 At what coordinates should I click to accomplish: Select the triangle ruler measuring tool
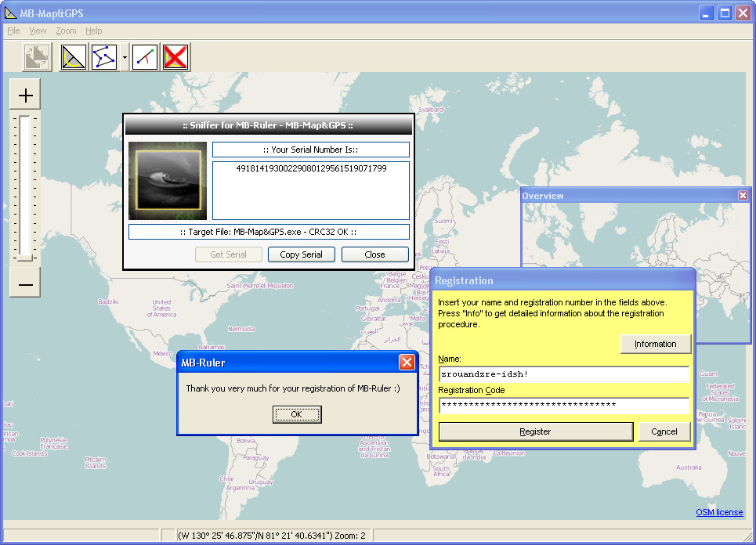pos(74,57)
